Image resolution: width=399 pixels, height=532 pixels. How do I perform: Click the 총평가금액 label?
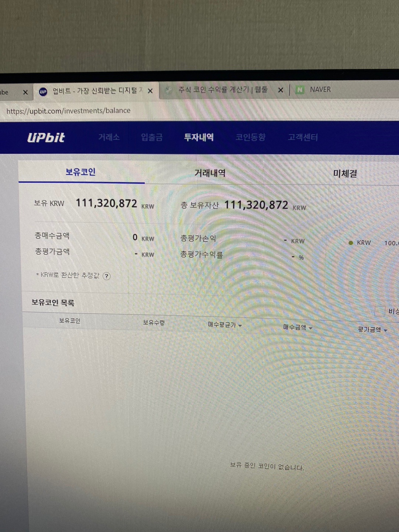coord(52,252)
